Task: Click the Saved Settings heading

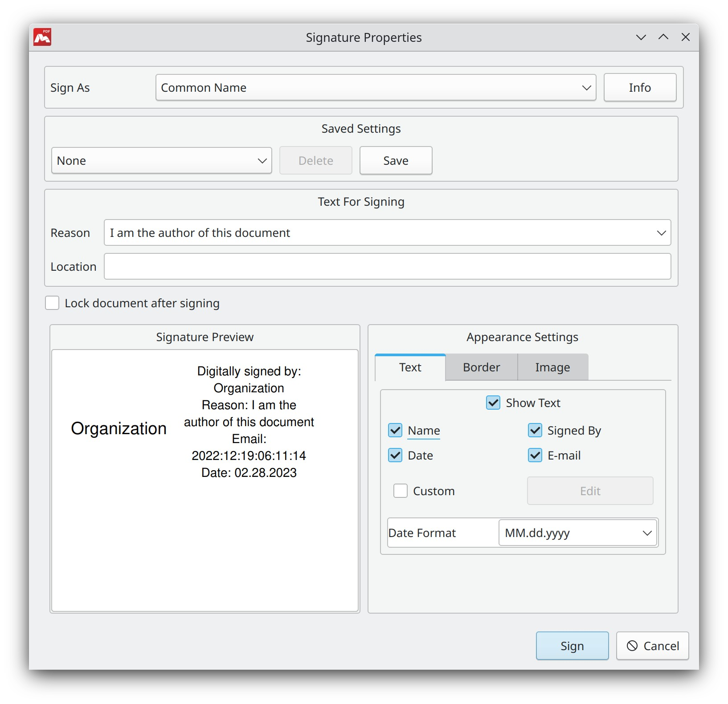Action: pos(361,129)
